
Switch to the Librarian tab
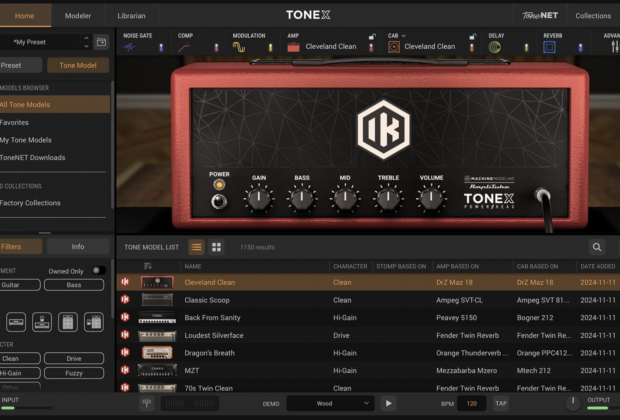click(x=131, y=16)
